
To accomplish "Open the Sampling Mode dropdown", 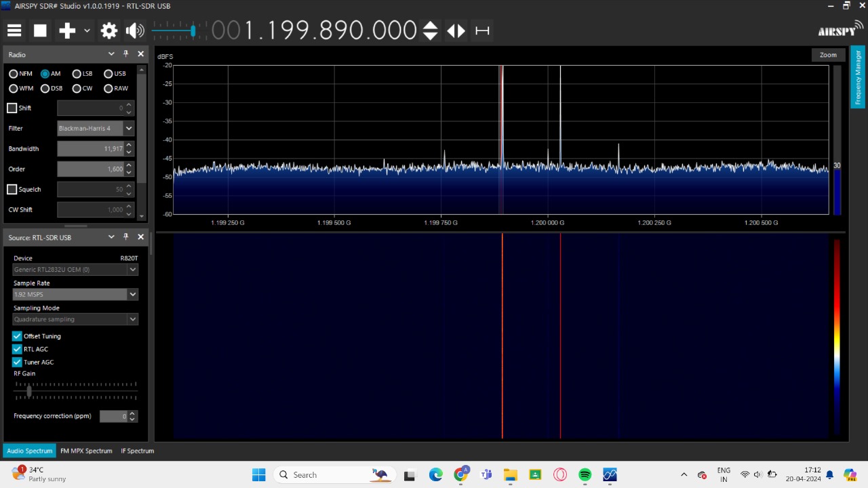I will tap(133, 319).
